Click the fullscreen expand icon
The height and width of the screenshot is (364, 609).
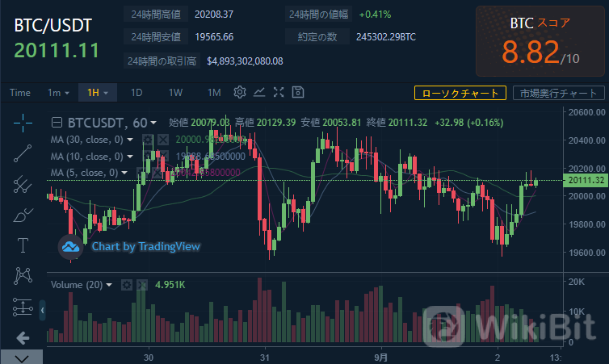point(279,92)
